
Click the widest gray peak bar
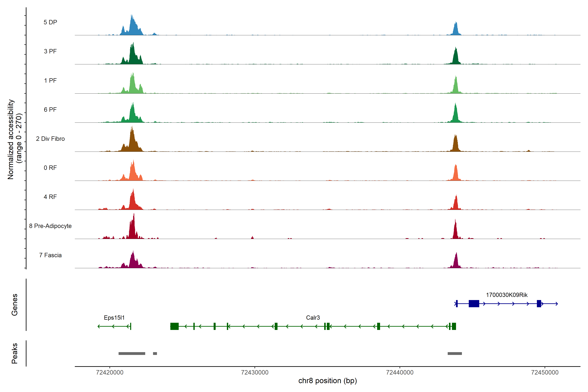point(132,353)
